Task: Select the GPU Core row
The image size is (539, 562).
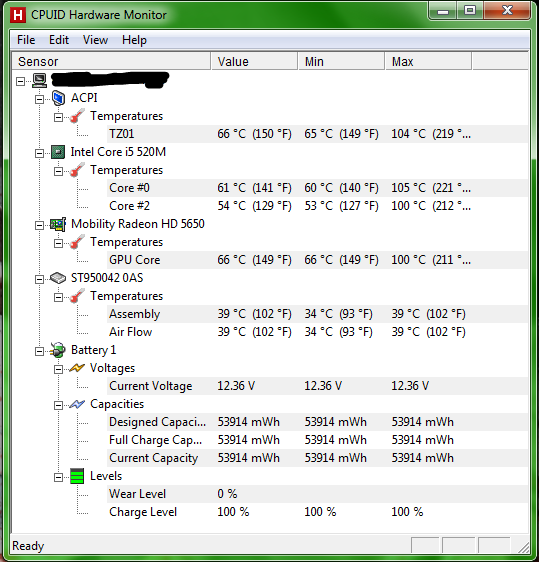Action: (317, 260)
